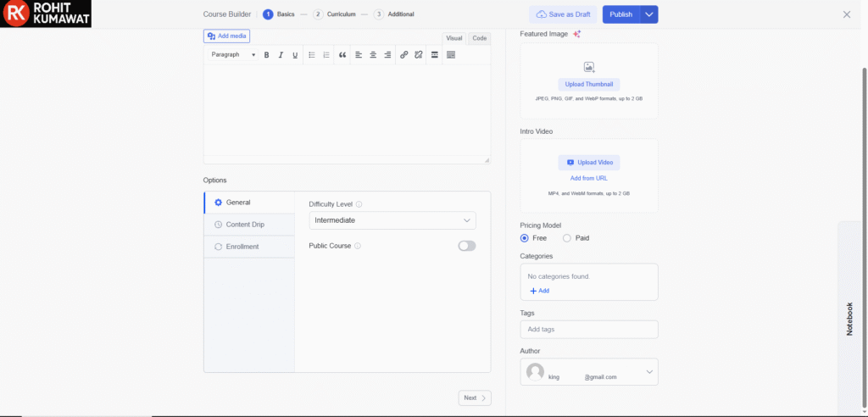This screenshot has height=417, width=868.
Task: Apply italic formatting
Action: [x=281, y=55]
